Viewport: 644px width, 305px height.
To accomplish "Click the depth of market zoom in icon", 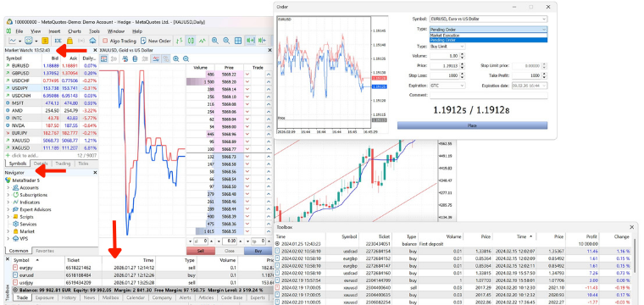I will (175, 58).
